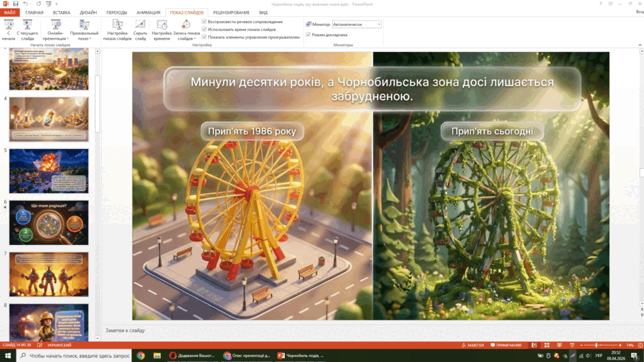
Task: Toggle ЗАМЕТКИ pane in status bar
Action: point(472,345)
